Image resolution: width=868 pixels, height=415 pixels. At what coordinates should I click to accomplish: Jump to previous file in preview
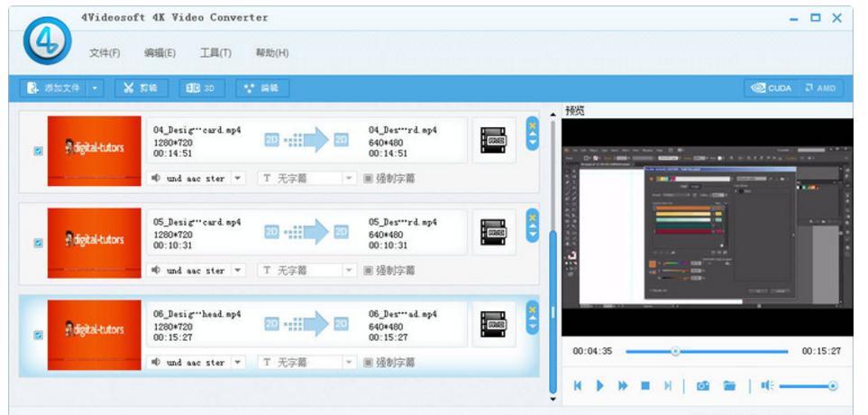pos(578,385)
